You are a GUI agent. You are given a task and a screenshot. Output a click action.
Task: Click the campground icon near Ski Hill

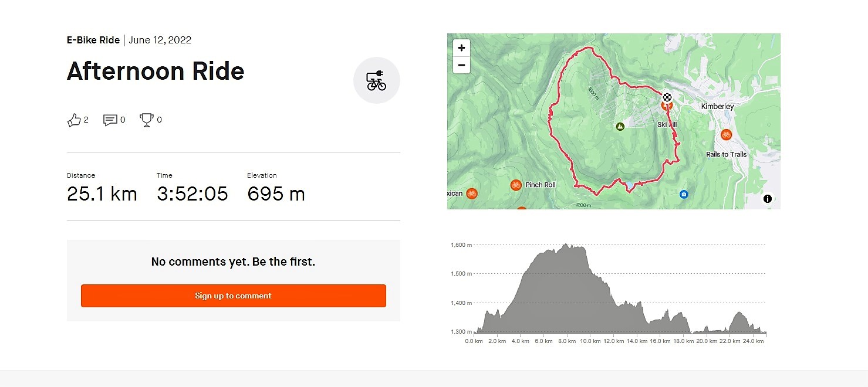tap(619, 127)
